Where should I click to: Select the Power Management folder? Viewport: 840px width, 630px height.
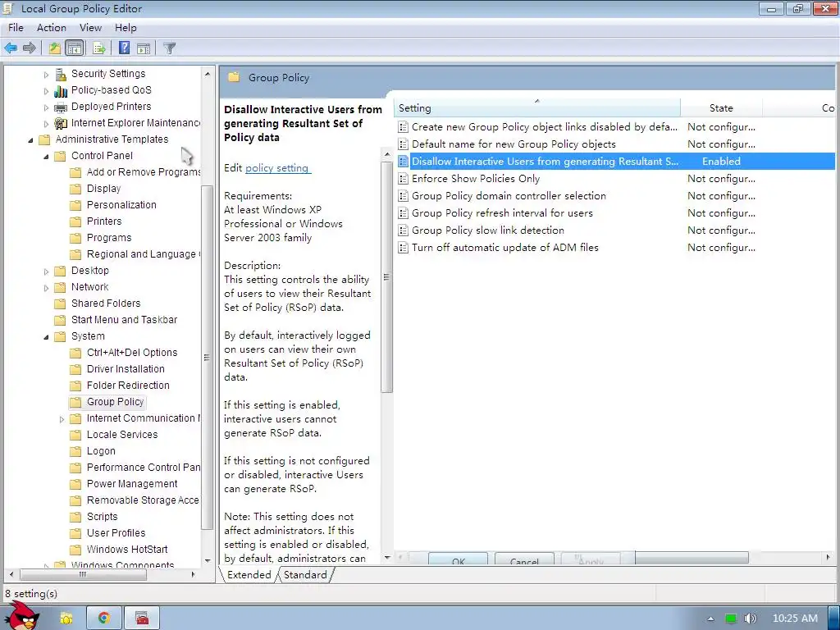(x=132, y=484)
